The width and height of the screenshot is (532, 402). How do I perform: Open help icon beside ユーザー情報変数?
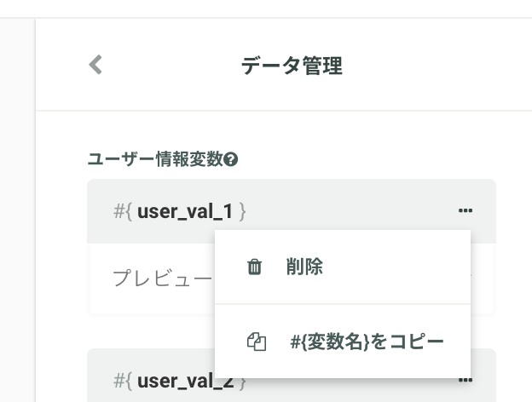point(231,159)
